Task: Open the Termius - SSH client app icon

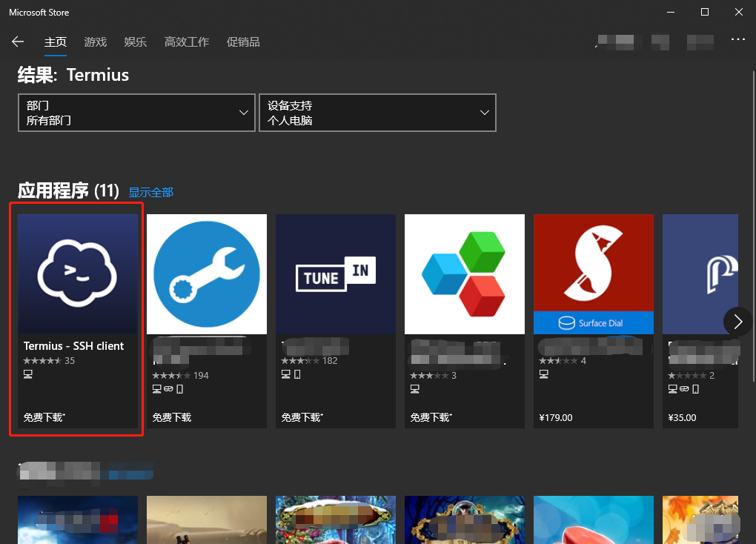Action: click(x=77, y=273)
